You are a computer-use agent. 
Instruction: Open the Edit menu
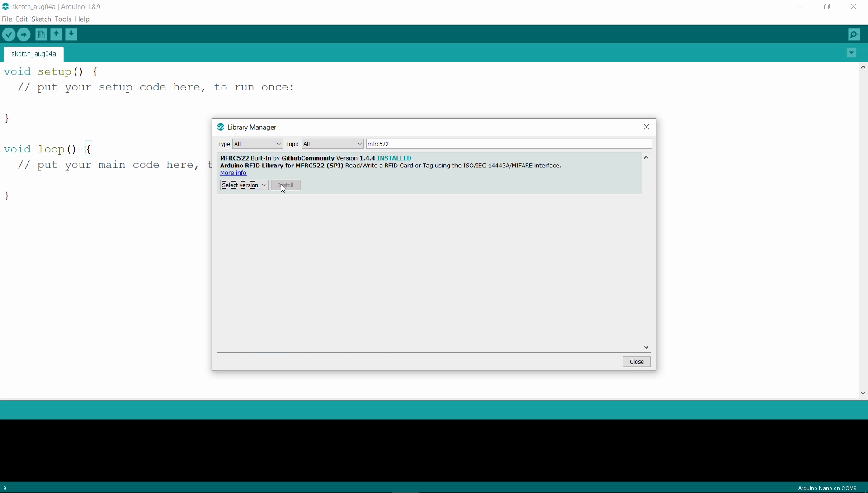click(x=22, y=19)
